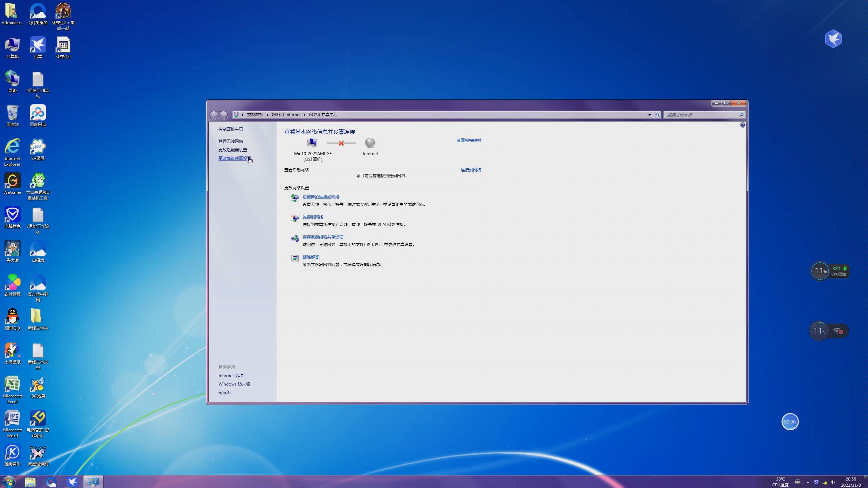
Task: Select Internet 选项 in related links
Action: tap(231, 375)
